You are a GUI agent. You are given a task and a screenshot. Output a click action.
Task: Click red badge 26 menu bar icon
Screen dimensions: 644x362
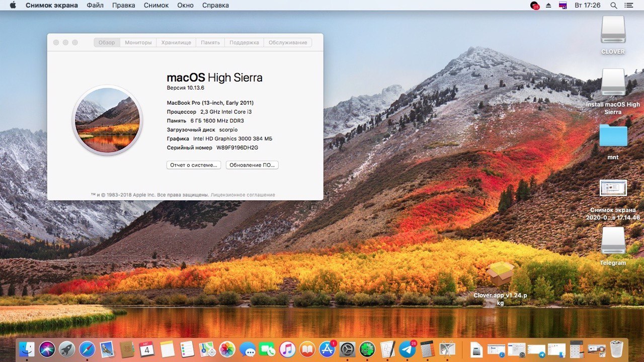534,6
